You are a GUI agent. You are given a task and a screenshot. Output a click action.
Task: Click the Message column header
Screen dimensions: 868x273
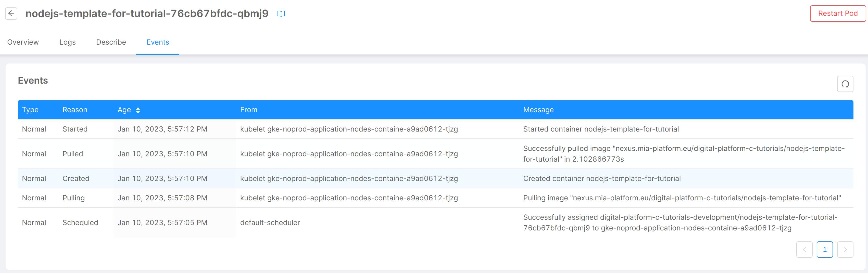click(538, 110)
